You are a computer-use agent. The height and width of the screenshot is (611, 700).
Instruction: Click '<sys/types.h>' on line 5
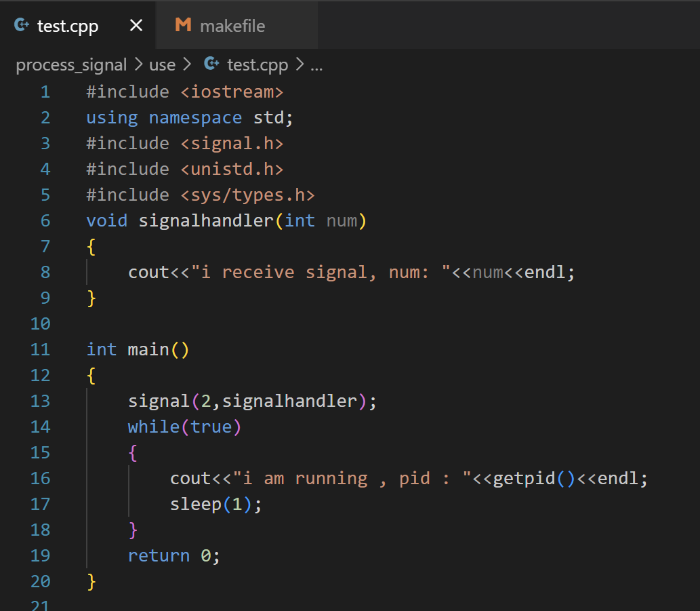coord(248,195)
